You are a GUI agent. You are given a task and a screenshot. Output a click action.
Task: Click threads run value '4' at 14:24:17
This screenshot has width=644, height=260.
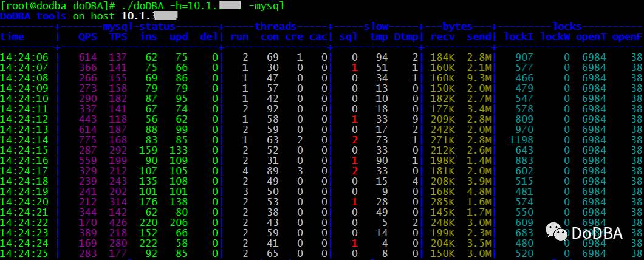point(245,171)
